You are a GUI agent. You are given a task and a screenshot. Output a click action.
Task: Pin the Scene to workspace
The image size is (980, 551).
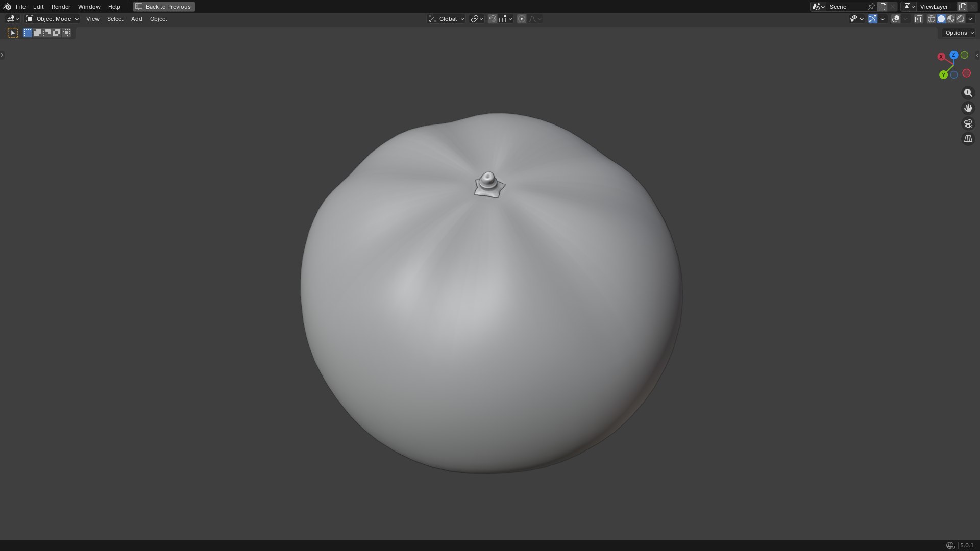click(x=871, y=7)
